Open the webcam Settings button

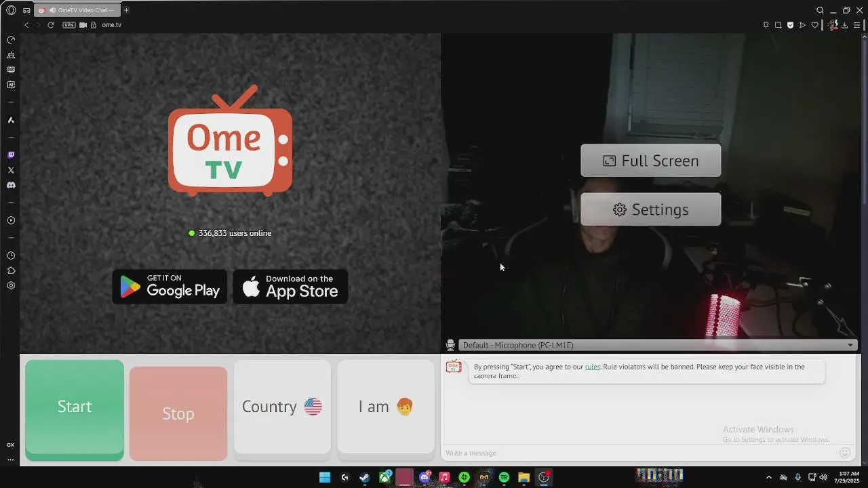tap(650, 209)
